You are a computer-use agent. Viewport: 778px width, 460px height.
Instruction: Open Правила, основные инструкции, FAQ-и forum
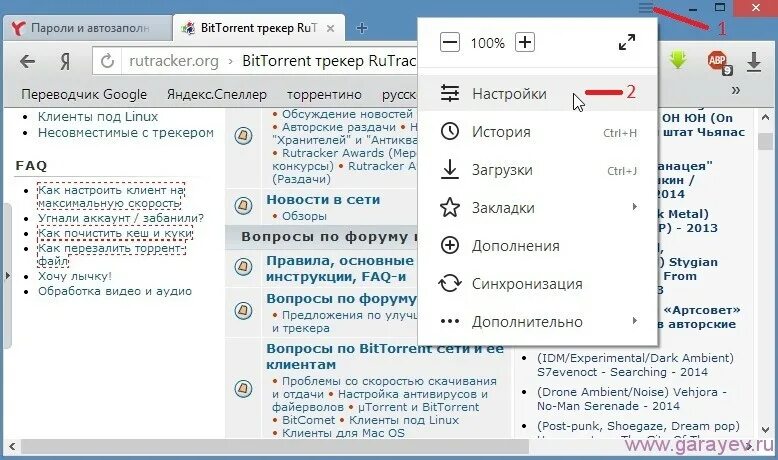340,268
